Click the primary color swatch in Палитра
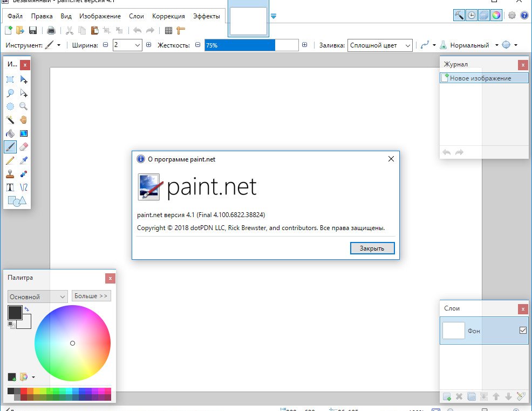Screen dimensions: 532x411 click(15, 312)
